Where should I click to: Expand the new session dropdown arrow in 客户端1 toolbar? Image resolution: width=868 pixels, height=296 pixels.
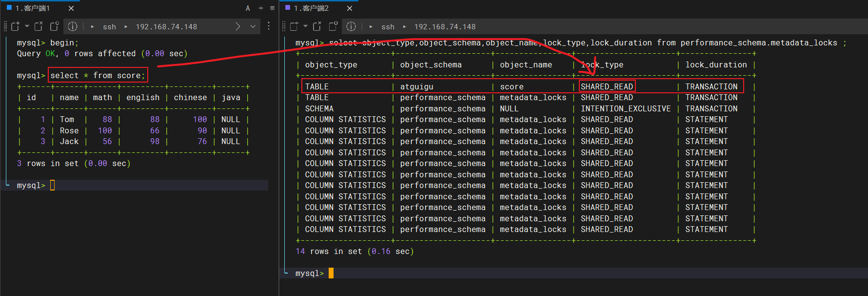(x=27, y=26)
